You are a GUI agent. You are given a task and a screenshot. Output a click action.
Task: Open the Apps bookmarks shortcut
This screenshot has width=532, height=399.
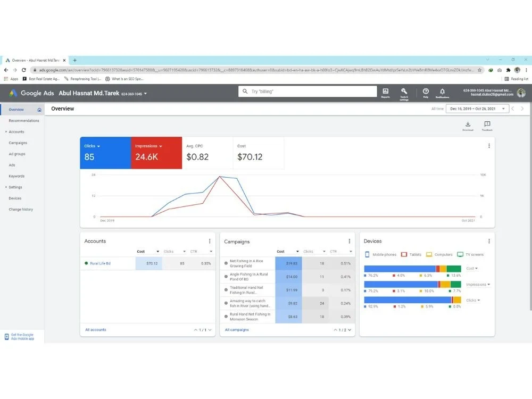point(11,79)
